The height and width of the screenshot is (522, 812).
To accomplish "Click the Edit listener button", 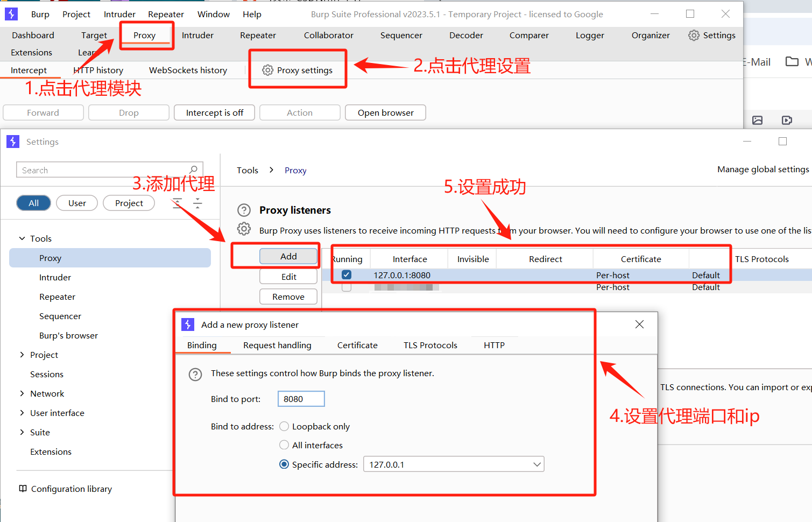I will coord(288,277).
